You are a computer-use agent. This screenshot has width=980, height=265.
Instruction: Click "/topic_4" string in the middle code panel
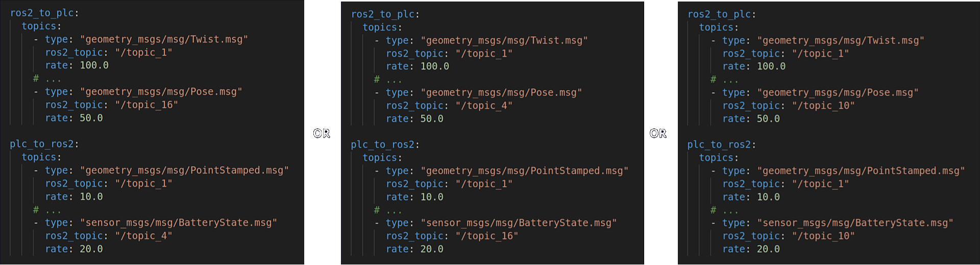pyautogui.click(x=484, y=105)
